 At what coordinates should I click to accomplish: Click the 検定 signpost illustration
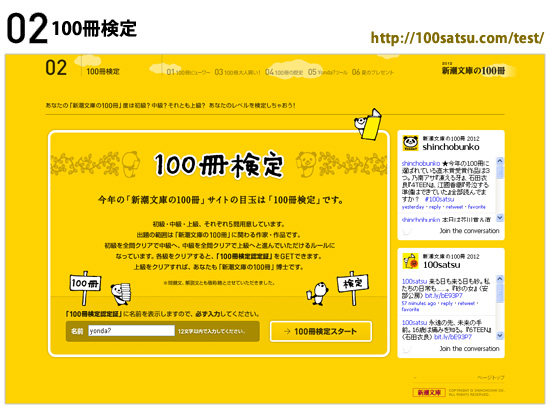point(353,288)
